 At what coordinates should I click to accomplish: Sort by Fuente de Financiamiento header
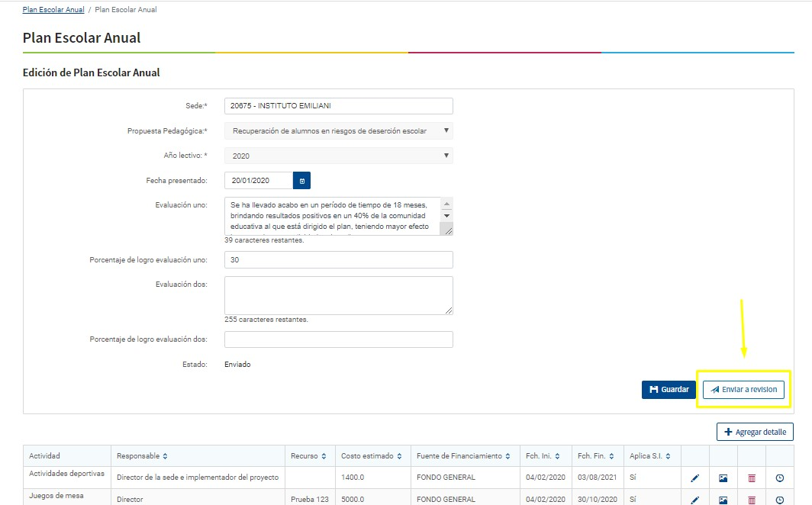pos(464,456)
